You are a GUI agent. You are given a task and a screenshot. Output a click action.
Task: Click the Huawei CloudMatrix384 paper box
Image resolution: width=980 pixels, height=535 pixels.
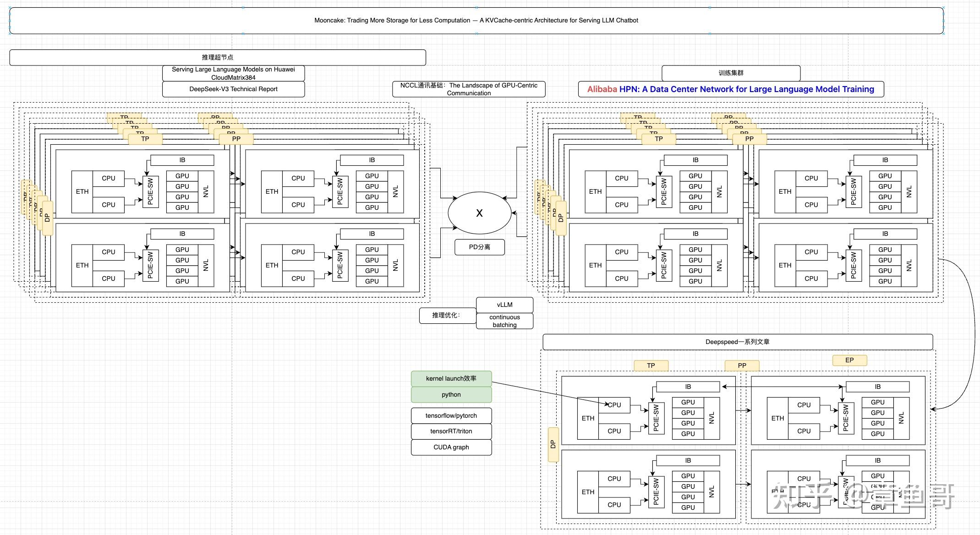(233, 73)
